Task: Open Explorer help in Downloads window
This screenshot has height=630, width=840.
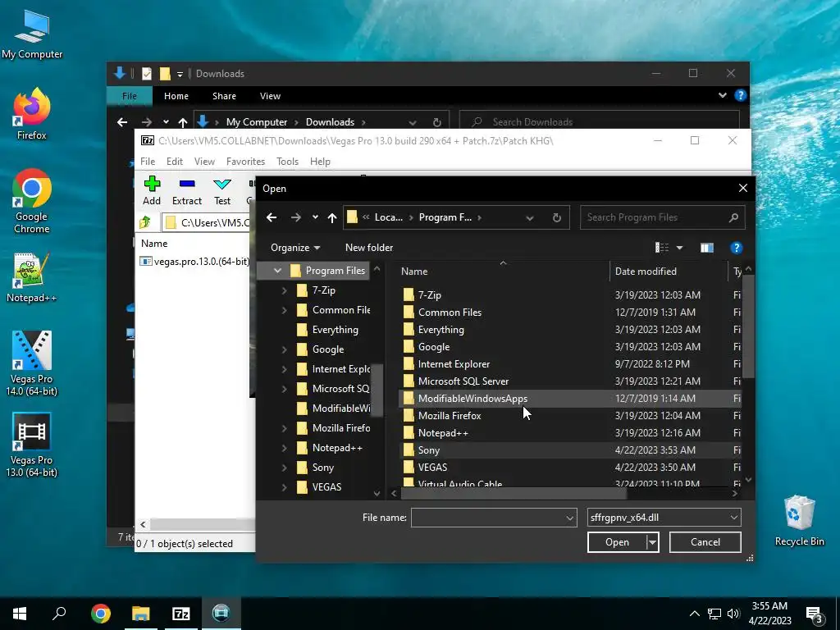Action: coord(741,95)
